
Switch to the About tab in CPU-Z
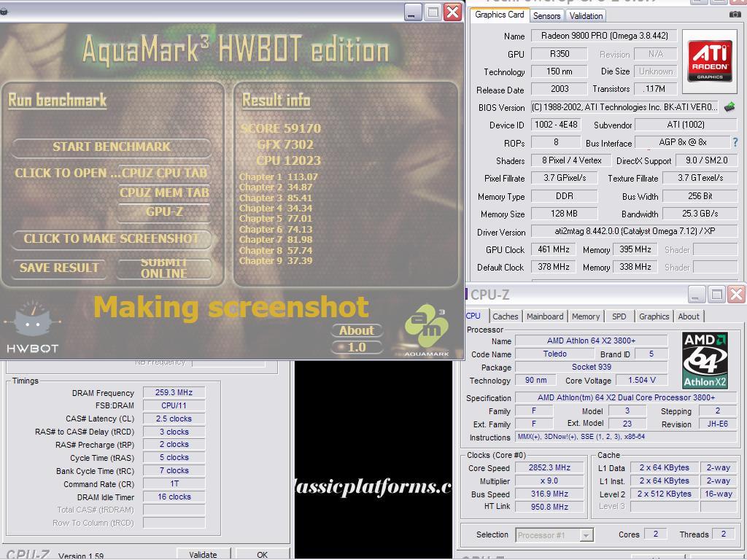(x=689, y=316)
